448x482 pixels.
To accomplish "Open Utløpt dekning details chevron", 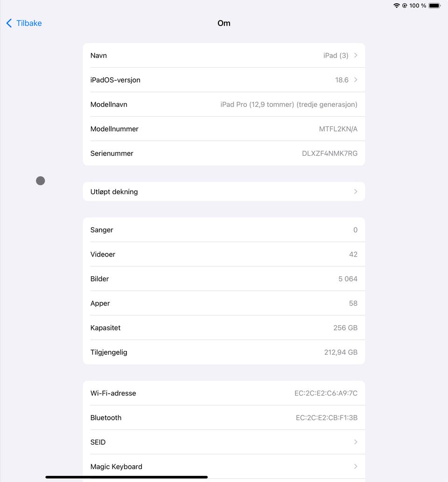I will (356, 192).
